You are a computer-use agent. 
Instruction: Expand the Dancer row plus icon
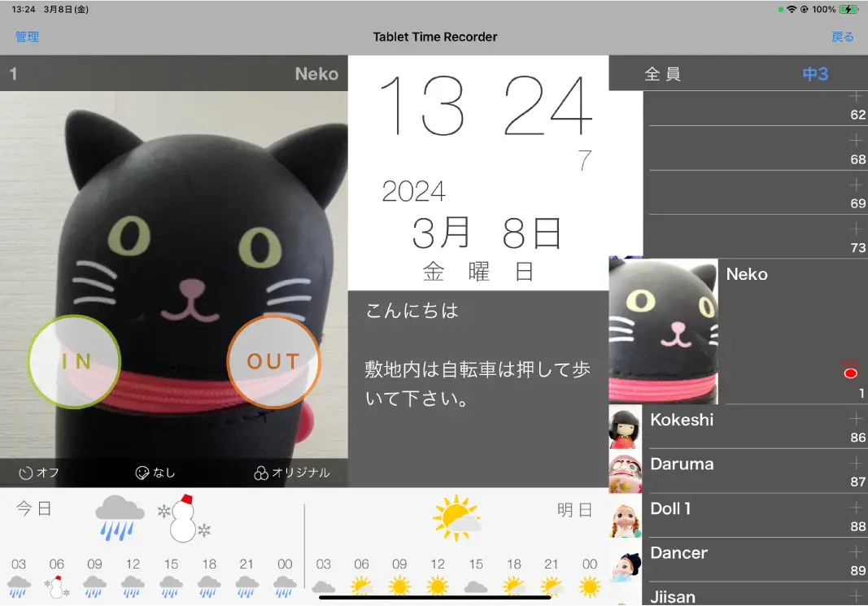pyautogui.click(x=855, y=552)
